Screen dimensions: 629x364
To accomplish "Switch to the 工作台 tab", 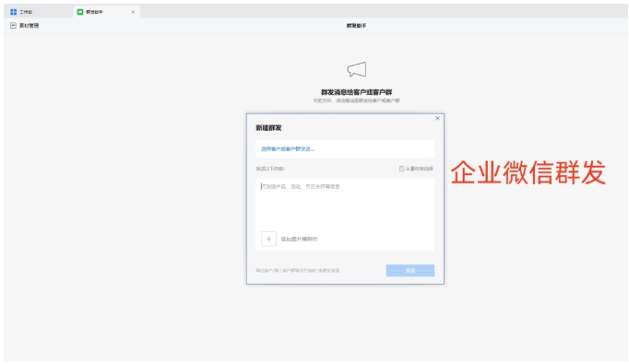I will (x=21, y=12).
